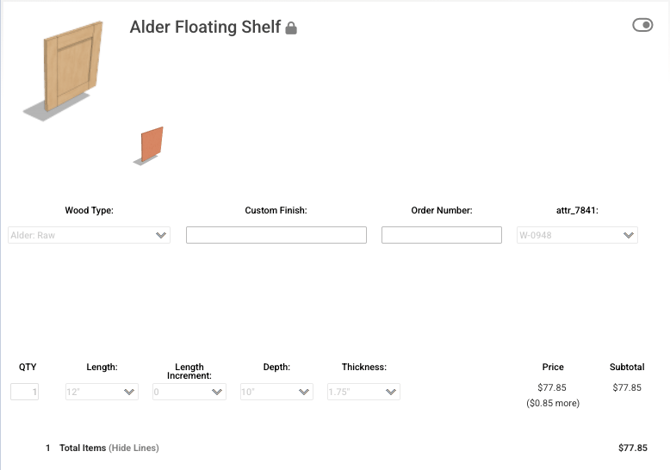Click the QTY quantity field
This screenshot has height=470, width=670.
25,392
